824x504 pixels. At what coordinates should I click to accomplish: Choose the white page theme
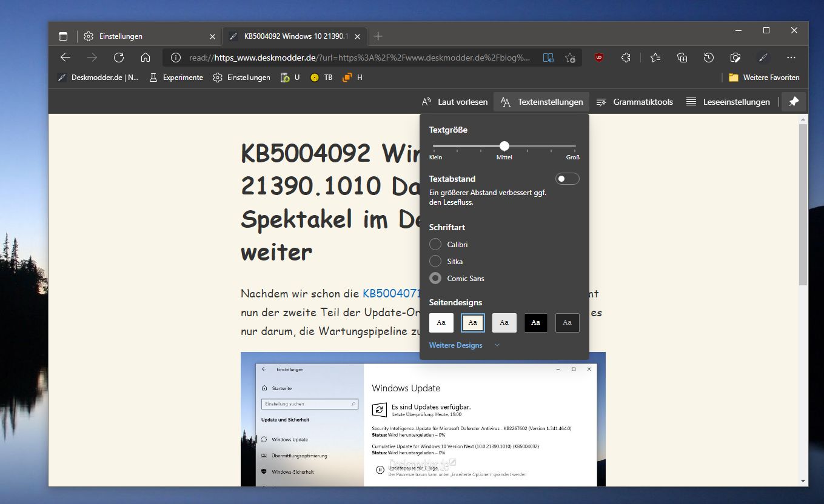coord(441,323)
